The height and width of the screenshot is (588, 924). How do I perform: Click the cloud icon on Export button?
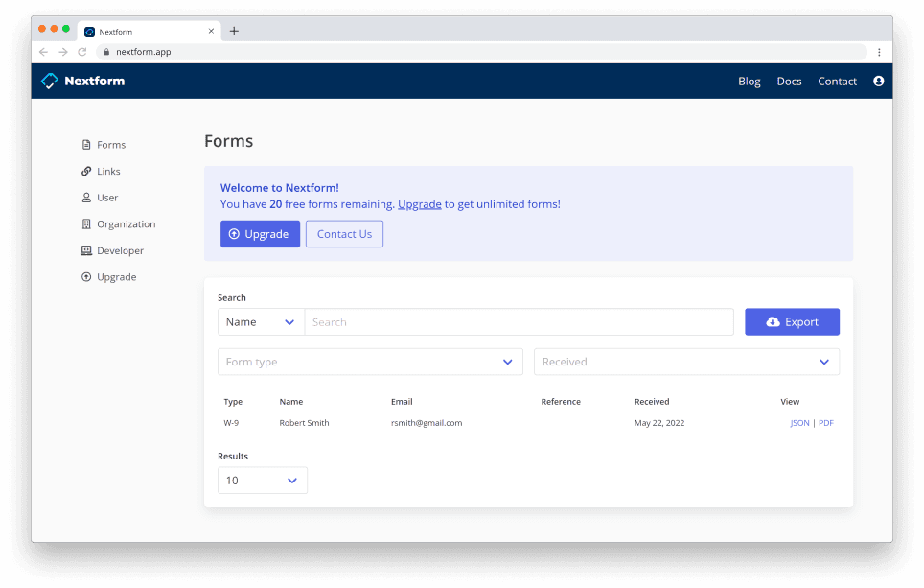pyautogui.click(x=773, y=322)
